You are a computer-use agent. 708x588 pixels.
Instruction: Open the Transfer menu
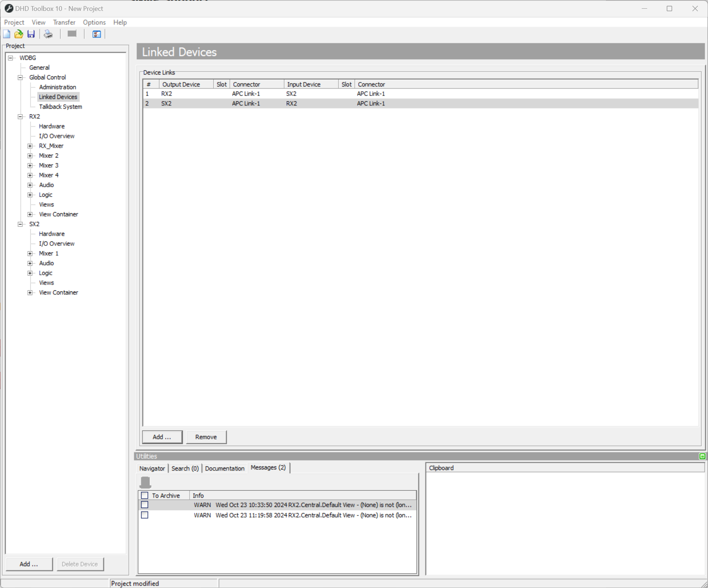click(x=64, y=22)
